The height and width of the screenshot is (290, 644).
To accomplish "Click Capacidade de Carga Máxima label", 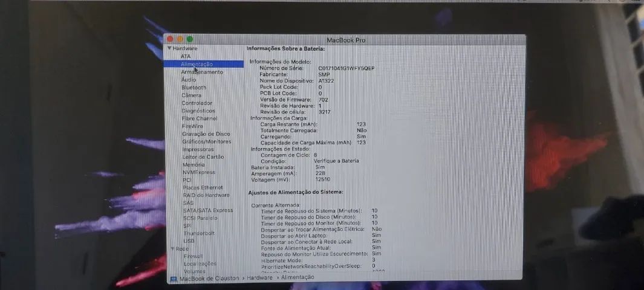I will coord(307,143).
